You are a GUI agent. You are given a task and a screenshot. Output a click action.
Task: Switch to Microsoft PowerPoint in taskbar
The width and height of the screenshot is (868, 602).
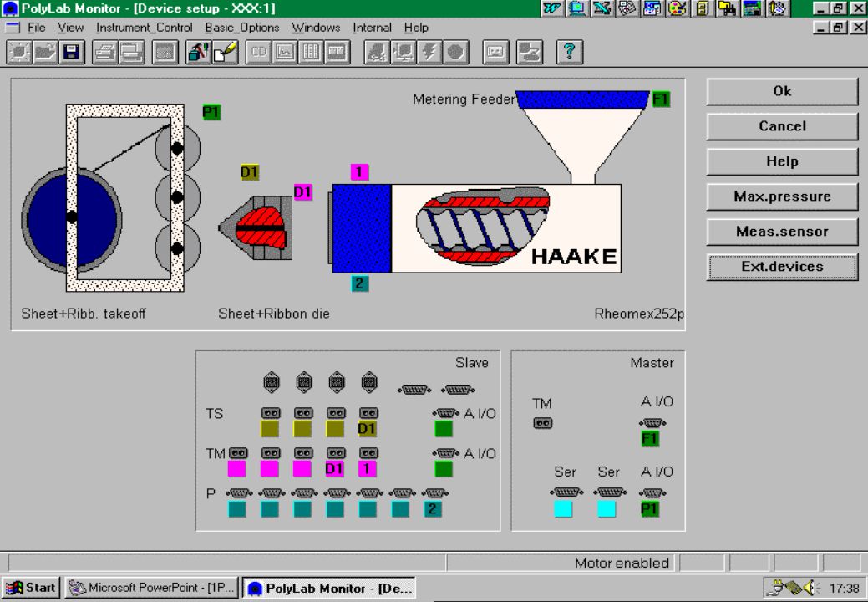click(152, 588)
